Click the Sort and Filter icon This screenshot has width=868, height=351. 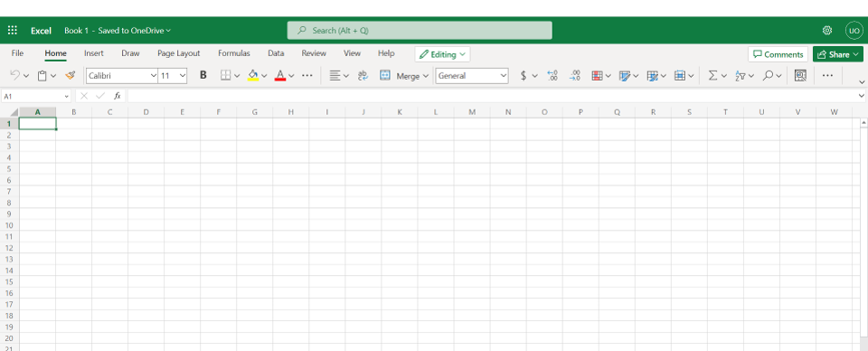pos(741,76)
